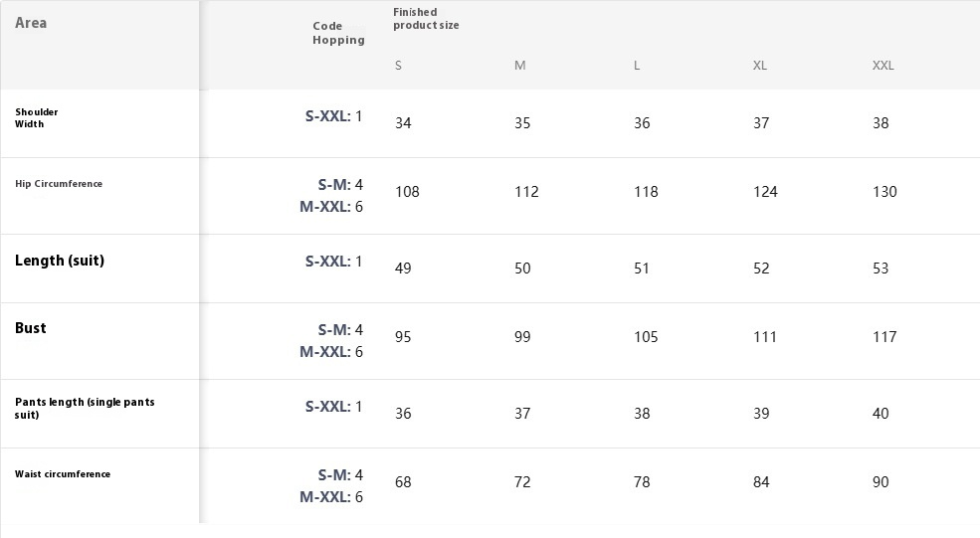Click the Waist circumference row label

(x=63, y=474)
